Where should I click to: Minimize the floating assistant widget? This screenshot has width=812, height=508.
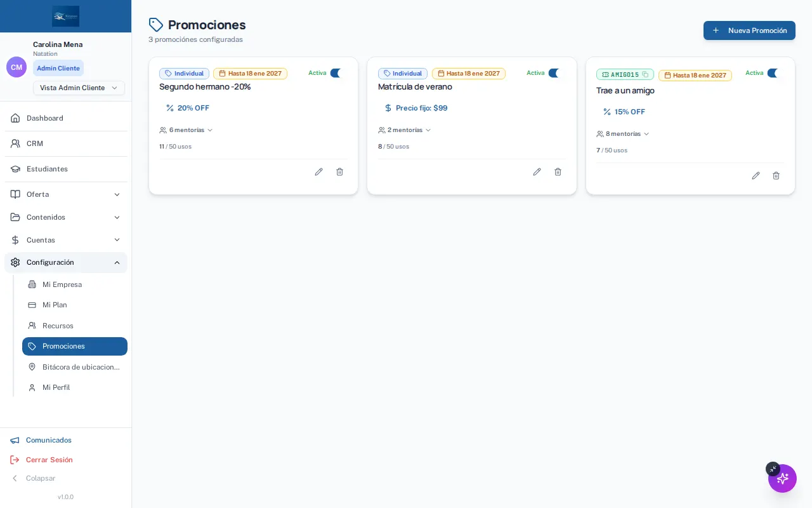click(773, 469)
